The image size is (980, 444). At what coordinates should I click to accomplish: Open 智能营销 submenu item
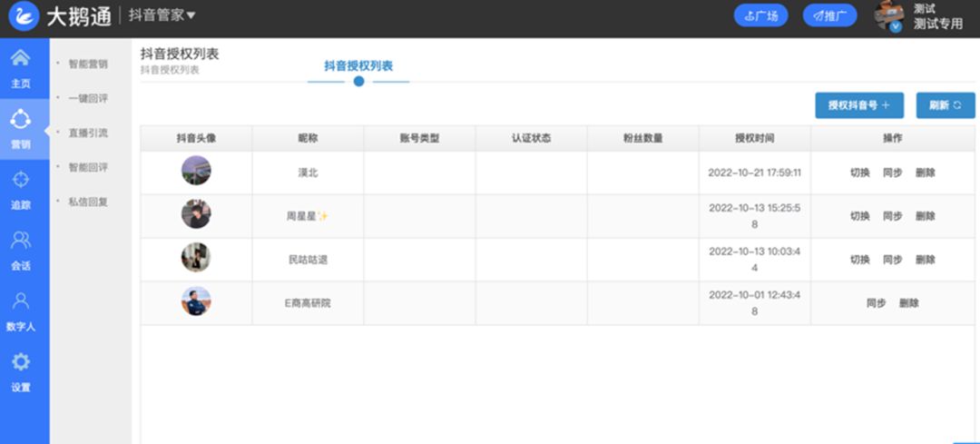tap(87, 64)
